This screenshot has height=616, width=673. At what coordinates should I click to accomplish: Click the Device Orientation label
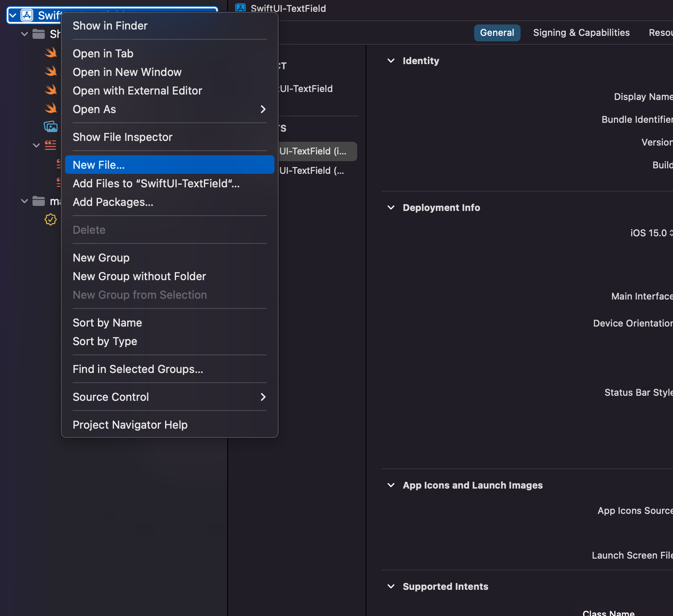[633, 324]
